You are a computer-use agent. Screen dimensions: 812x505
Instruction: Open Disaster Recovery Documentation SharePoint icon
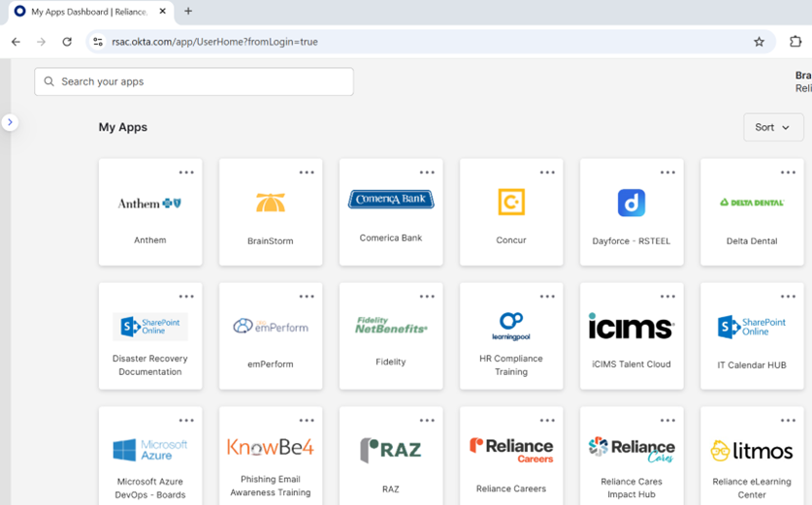(150, 327)
